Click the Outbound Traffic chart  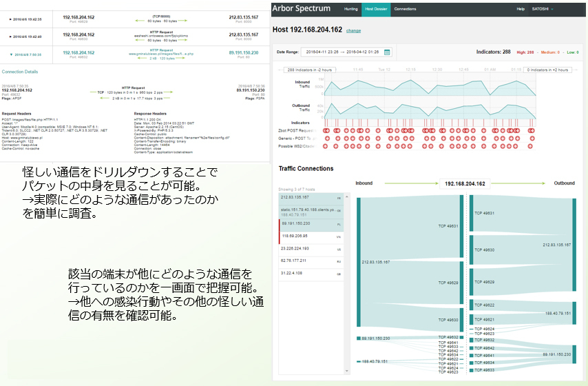[430, 111]
